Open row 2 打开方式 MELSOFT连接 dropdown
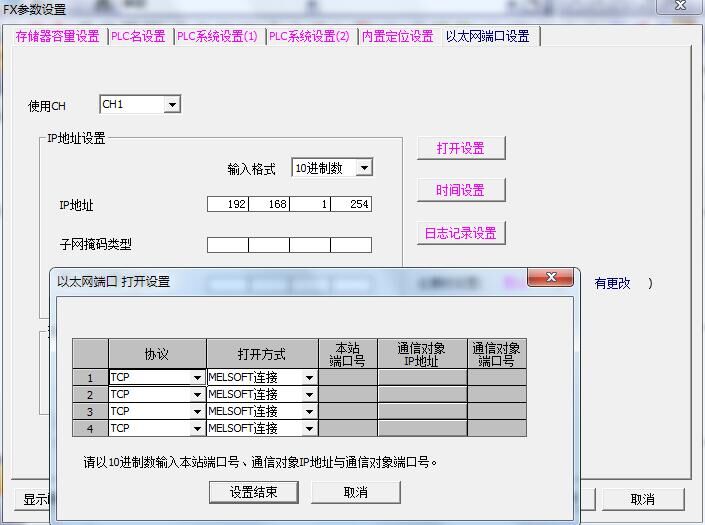 [x=309, y=395]
